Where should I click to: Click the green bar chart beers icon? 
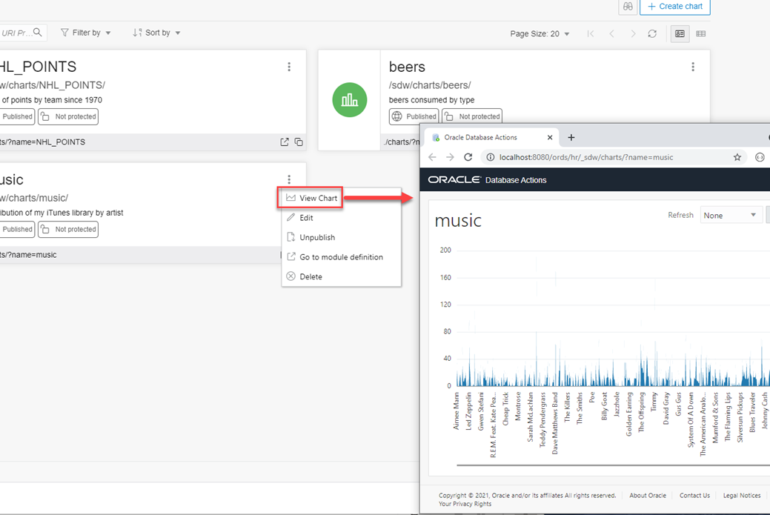coord(350,100)
